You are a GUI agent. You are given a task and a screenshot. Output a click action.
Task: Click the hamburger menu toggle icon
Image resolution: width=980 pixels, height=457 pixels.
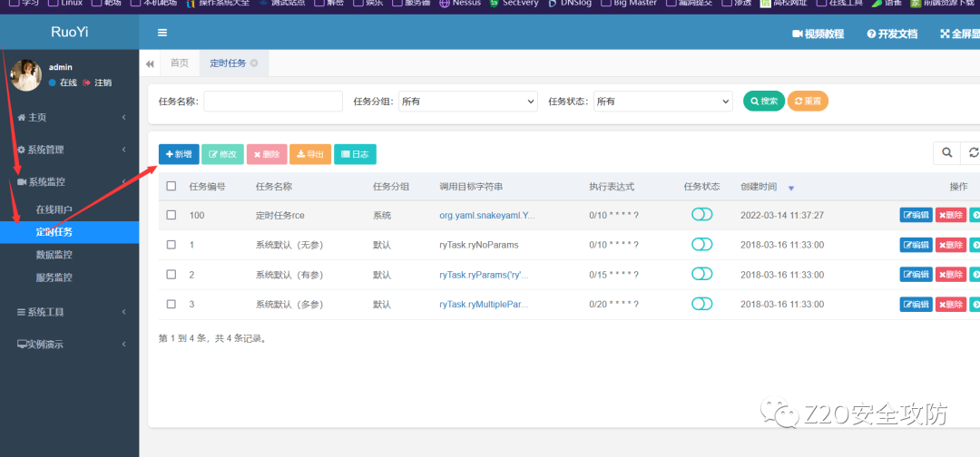click(162, 33)
